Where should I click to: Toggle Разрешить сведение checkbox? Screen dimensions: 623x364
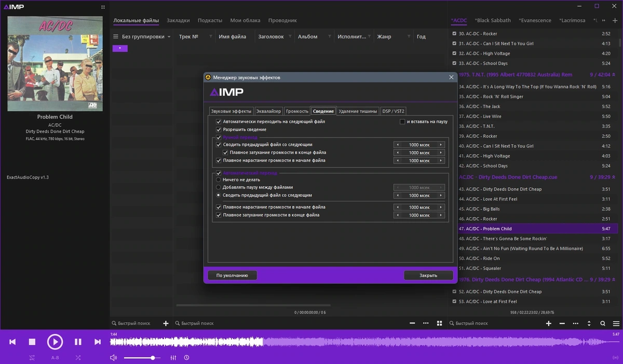tap(219, 129)
